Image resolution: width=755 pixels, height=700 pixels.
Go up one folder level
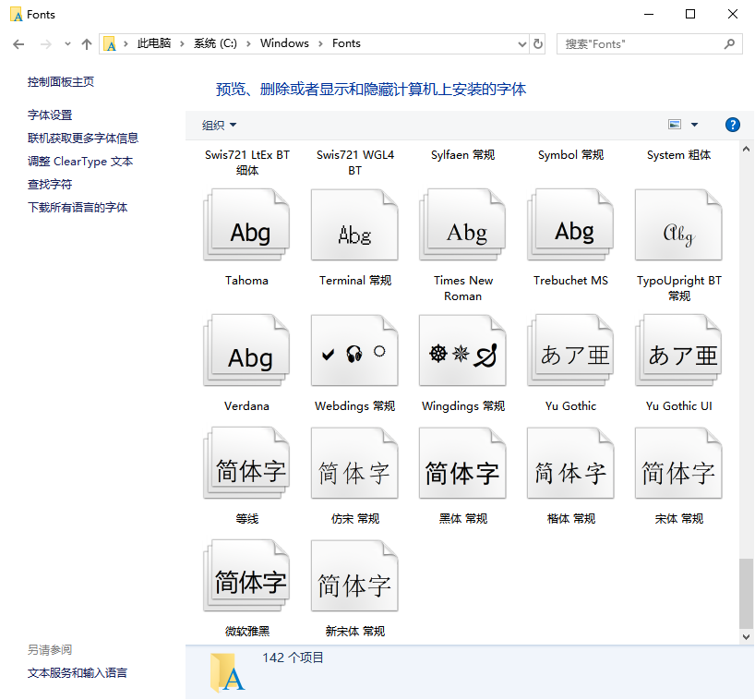coord(87,43)
